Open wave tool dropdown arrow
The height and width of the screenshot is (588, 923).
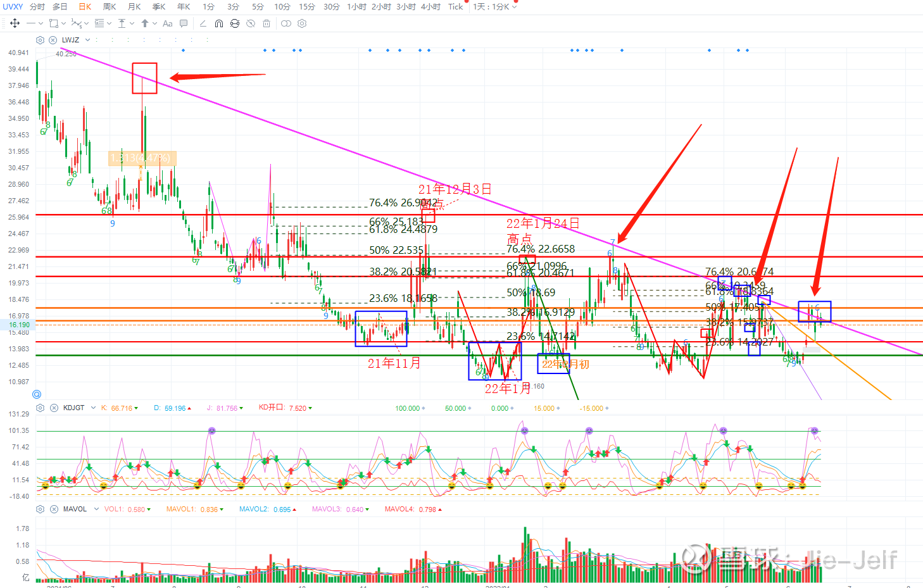click(x=86, y=23)
